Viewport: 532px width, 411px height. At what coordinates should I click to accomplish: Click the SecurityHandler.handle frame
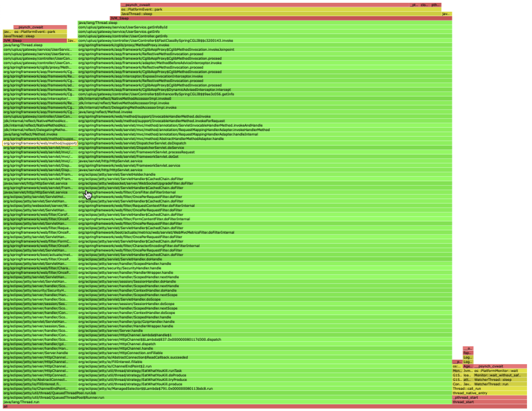[x=265, y=268]
